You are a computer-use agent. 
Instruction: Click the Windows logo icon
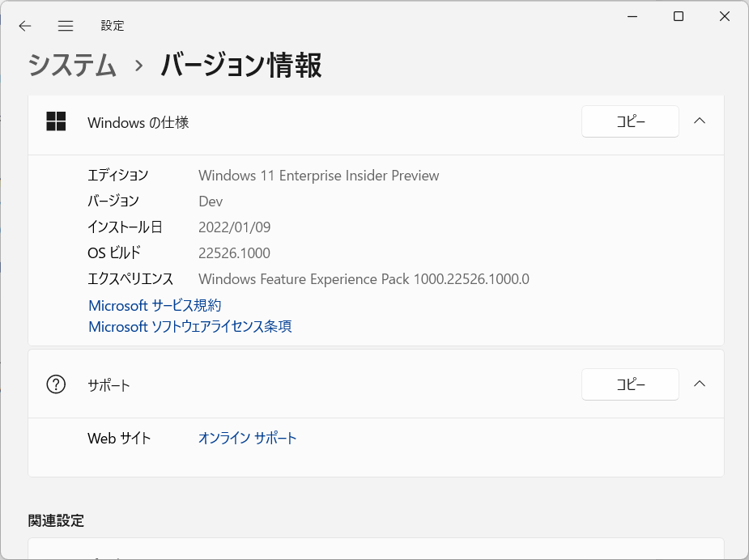56,121
